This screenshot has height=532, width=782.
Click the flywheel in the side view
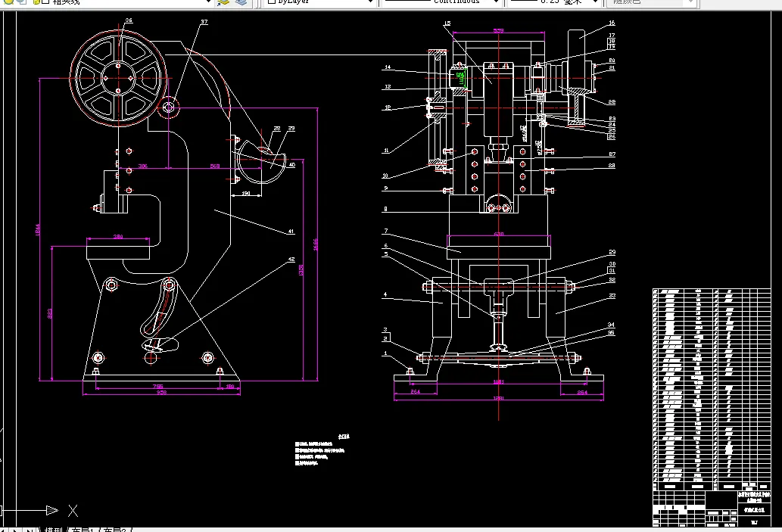click(x=118, y=78)
